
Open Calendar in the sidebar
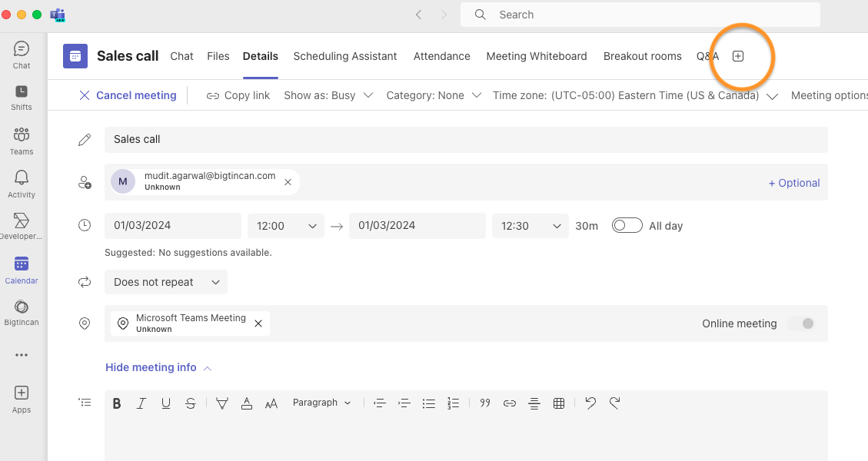click(22, 270)
